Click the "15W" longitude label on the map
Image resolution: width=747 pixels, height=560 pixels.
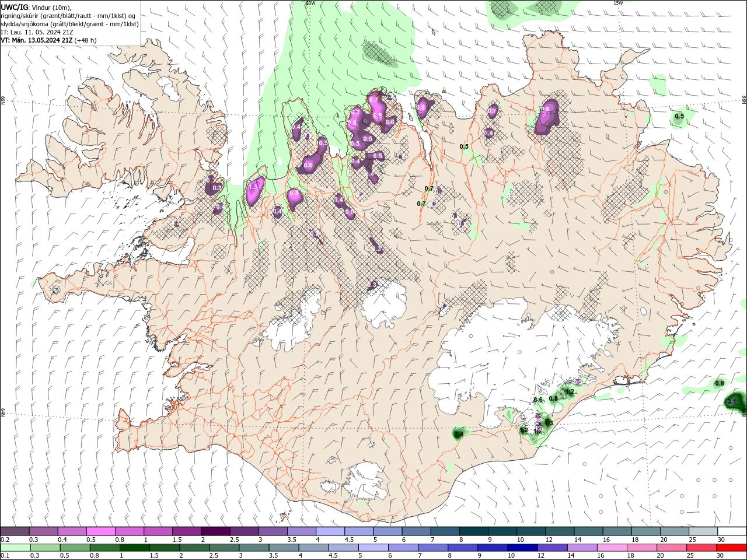point(618,3)
